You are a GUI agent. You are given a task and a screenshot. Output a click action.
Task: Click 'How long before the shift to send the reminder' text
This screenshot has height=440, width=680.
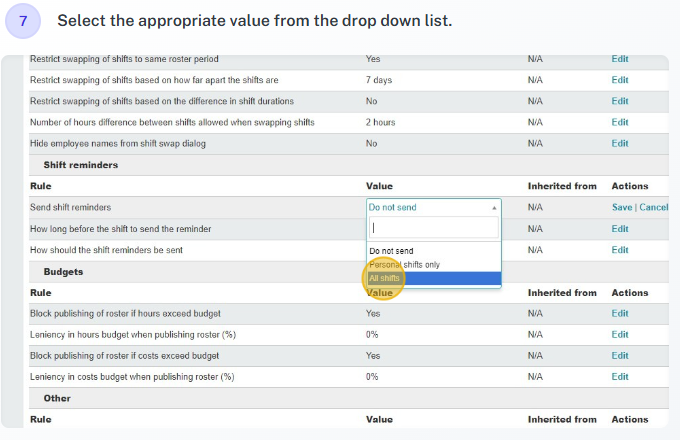coord(121,229)
